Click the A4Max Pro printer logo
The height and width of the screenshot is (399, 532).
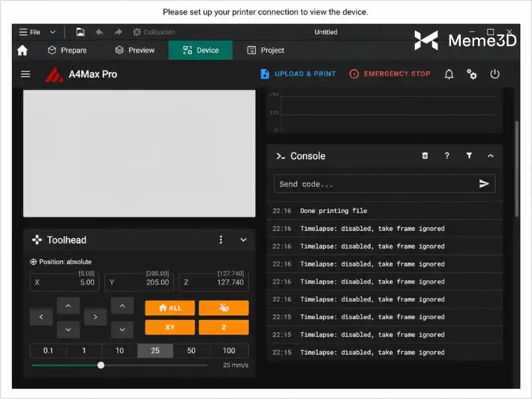[54, 74]
